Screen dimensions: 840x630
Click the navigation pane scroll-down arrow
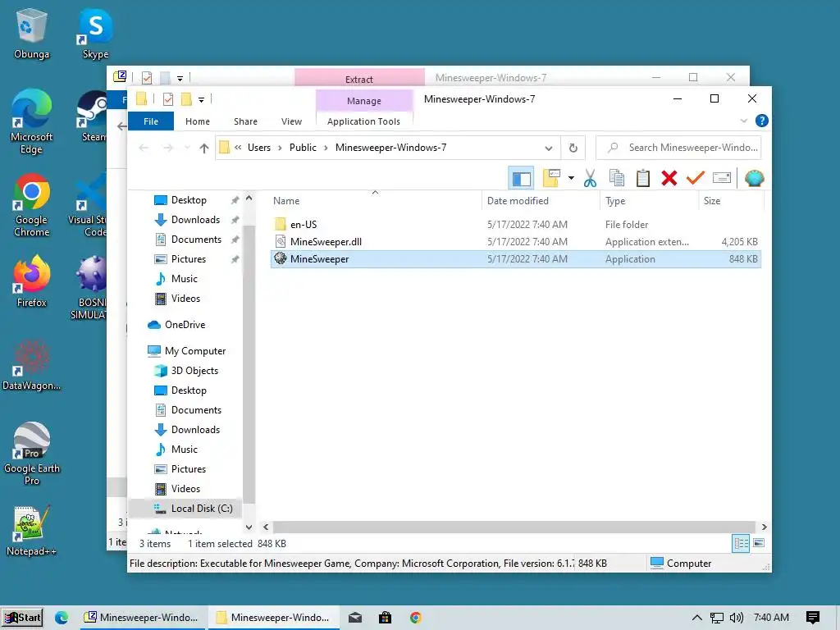249,527
